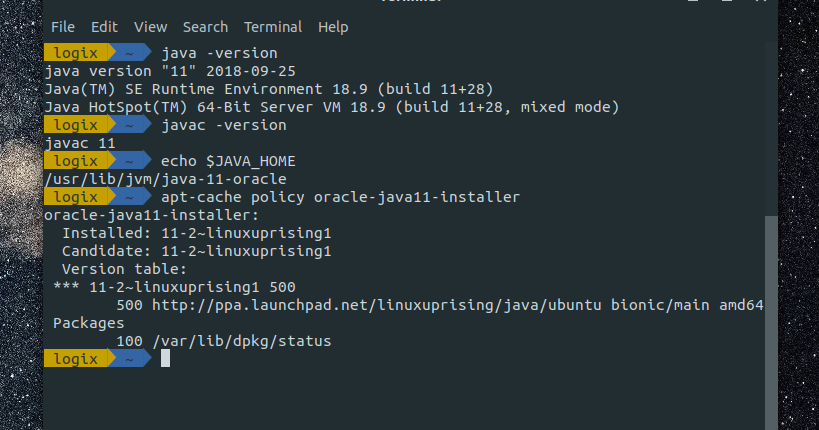This screenshot has width=819, height=430.
Task: Click the "echo $JAVA_HOME" command text
Action: (x=228, y=161)
